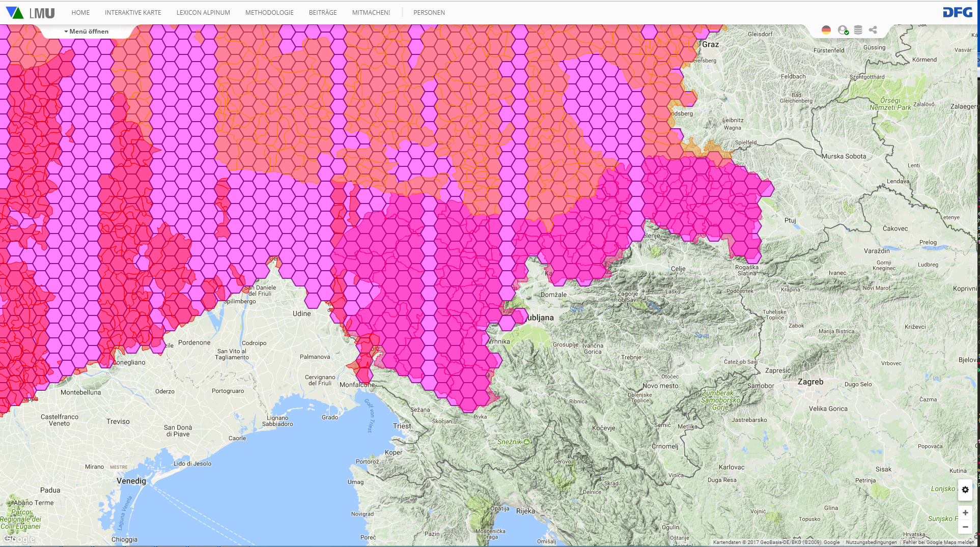Expand the 'Menü öffnen' dropdown
Viewport: 980px width, 547px height.
point(87,32)
